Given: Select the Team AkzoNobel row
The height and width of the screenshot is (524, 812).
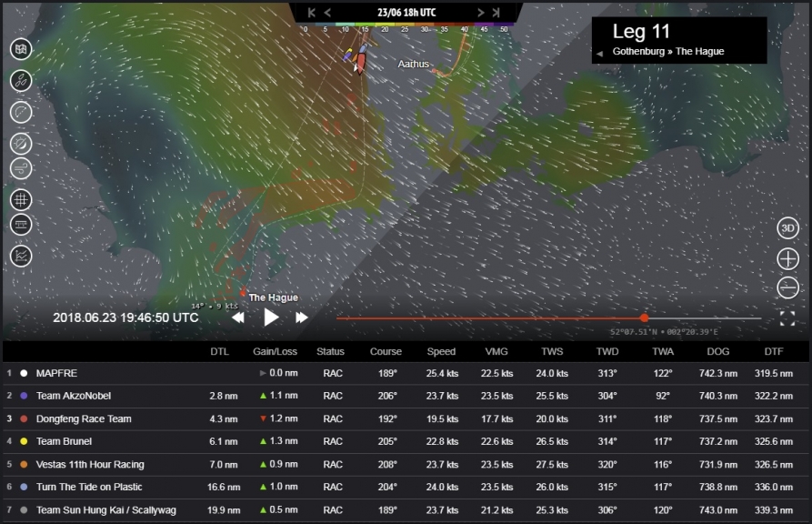Looking at the screenshot, I should click(406, 396).
